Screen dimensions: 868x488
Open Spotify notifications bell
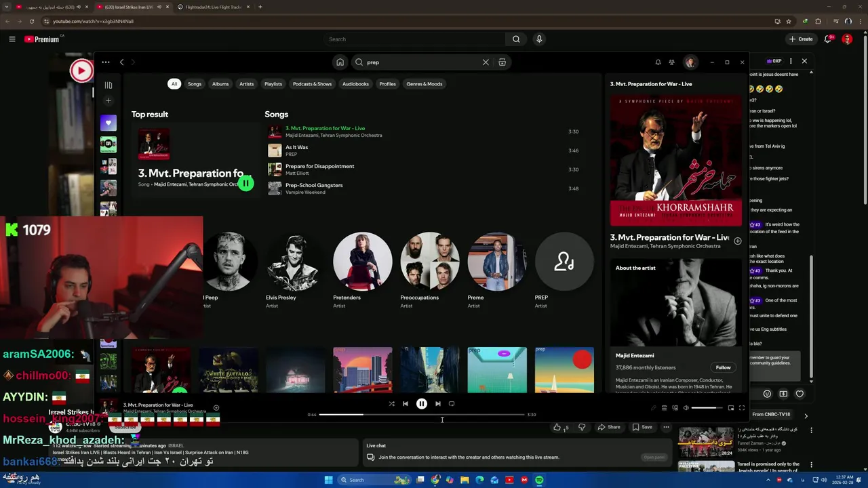tap(658, 62)
